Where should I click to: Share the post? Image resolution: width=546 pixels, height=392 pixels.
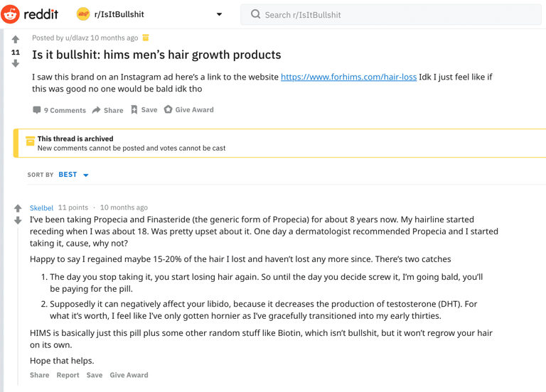point(107,110)
